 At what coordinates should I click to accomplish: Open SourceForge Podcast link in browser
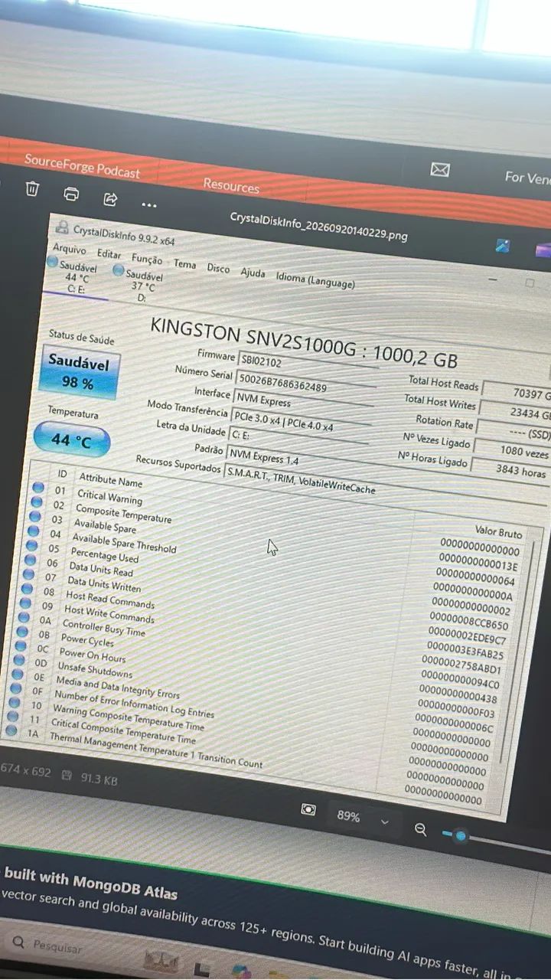[82, 165]
